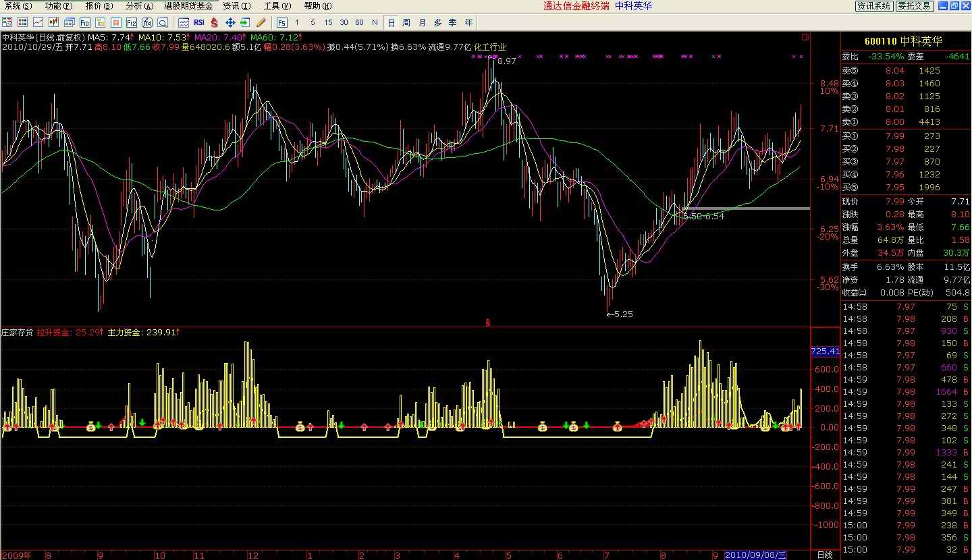972x560 pixels.
Task: Select the pencil drawing tool icon
Action: (261, 22)
